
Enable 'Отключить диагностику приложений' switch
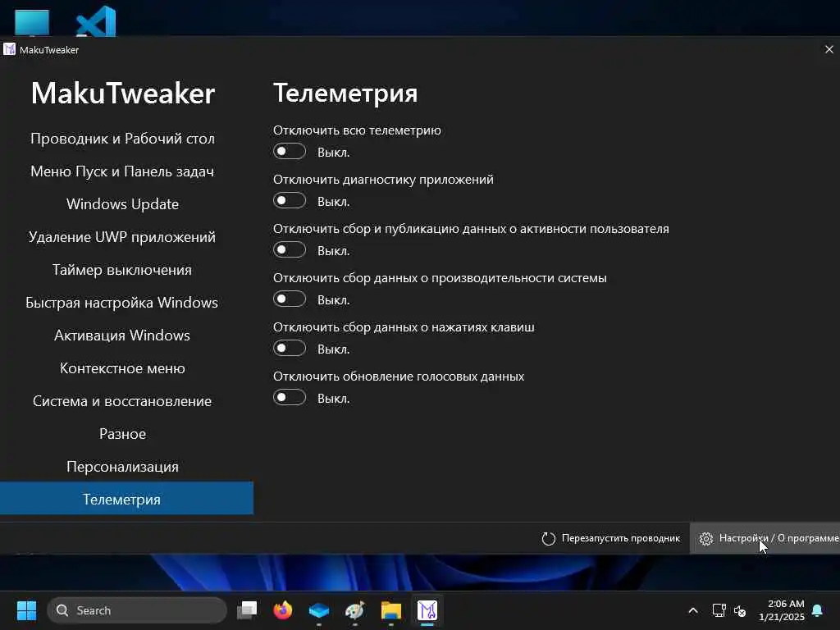pyautogui.click(x=290, y=201)
